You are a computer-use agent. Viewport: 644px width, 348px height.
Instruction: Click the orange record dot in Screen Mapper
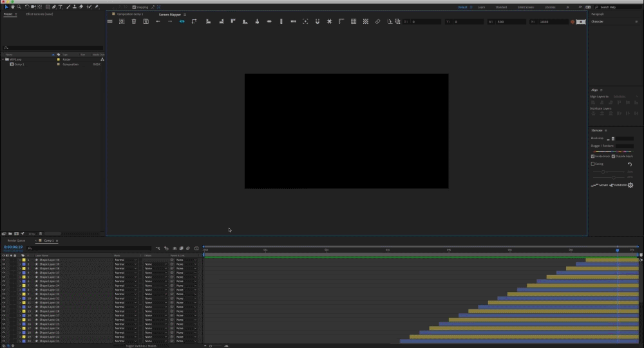coord(573,22)
